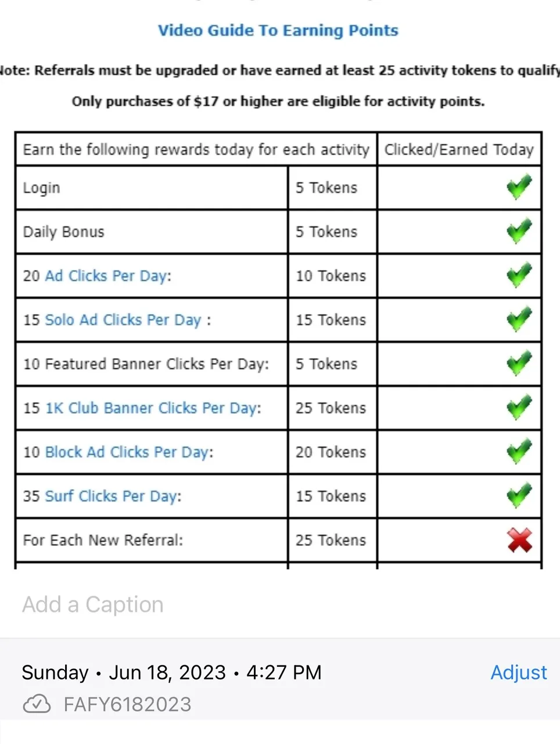
Task: Tap Adjust to change photo date
Action: tap(519, 673)
